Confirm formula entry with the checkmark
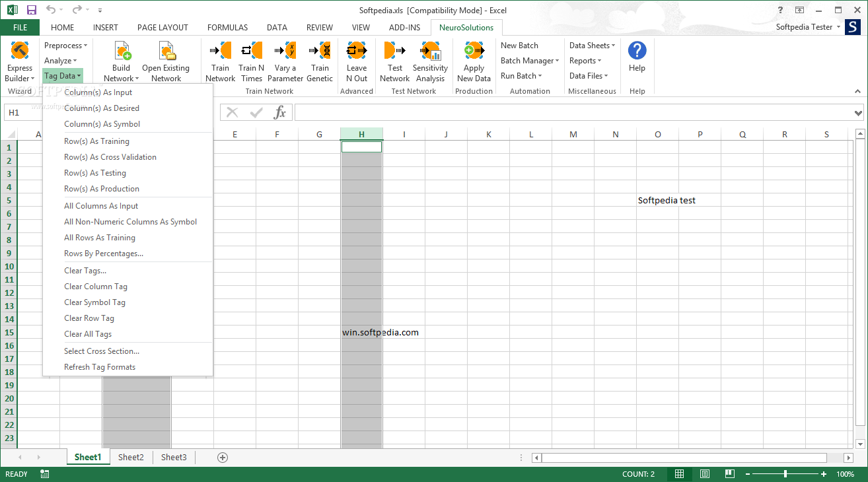The height and width of the screenshot is (482, 868). (x=256, y=112)
